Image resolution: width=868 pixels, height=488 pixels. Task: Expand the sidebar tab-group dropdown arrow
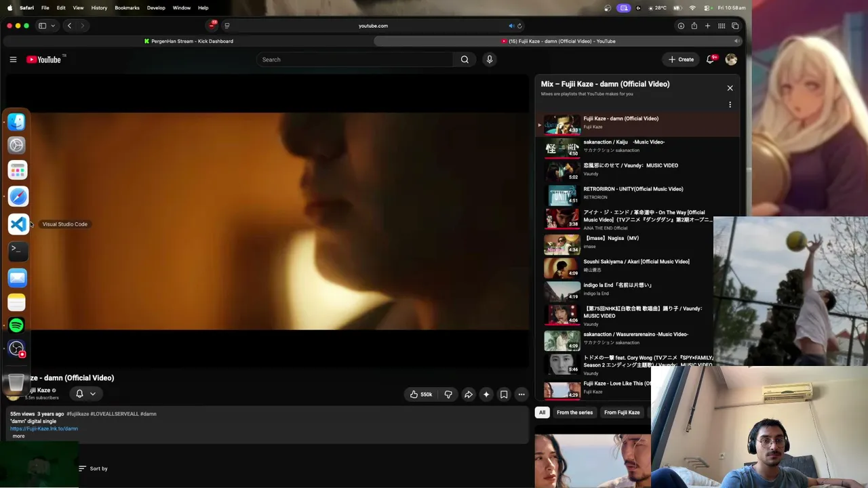pyautogui.click(x=52, y=26)
